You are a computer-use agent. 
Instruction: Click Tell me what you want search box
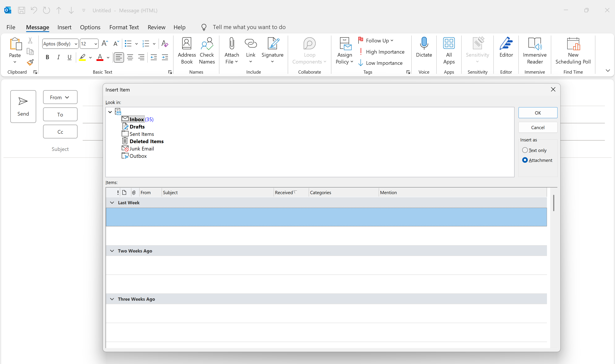pos(249,27)
